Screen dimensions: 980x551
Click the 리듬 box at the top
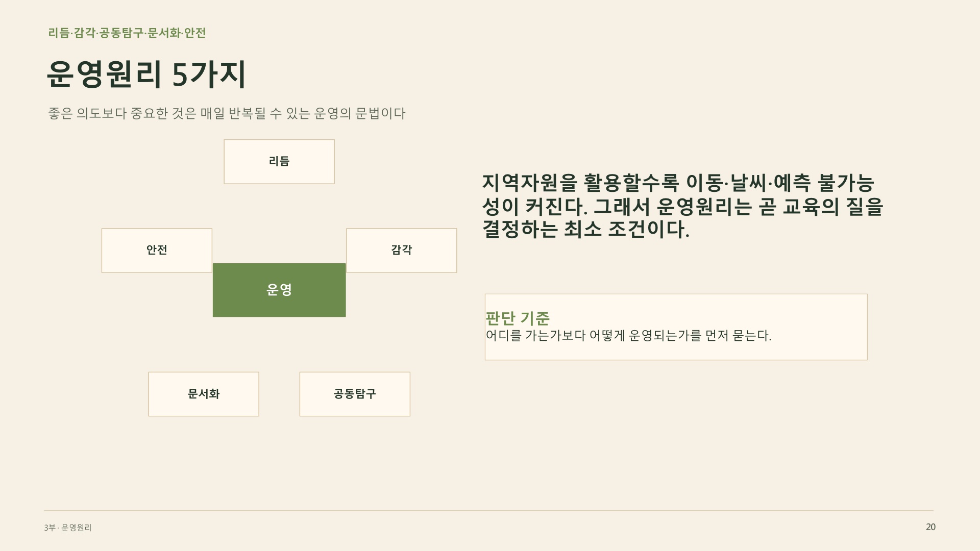tap(279, 162)
